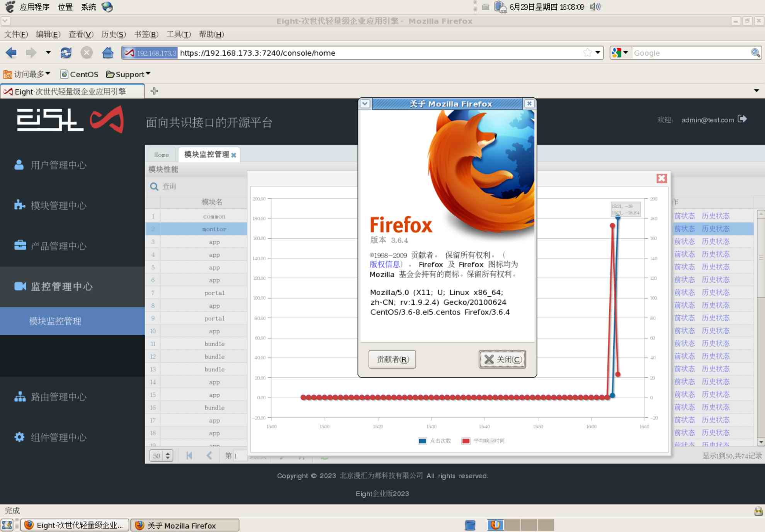Click the site identity badge 192.168.173.3
This screenshot has width=765, height=532.
click(x=150, y=53)
